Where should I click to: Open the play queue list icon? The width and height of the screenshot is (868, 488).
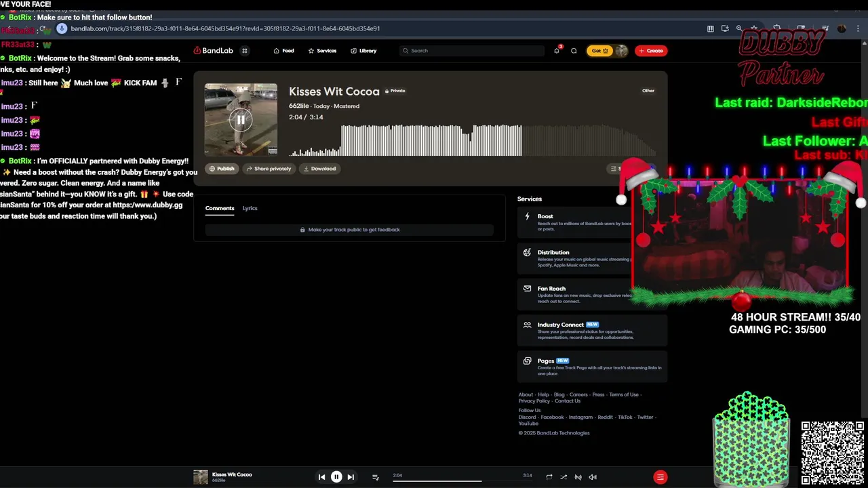click(376, 477)
